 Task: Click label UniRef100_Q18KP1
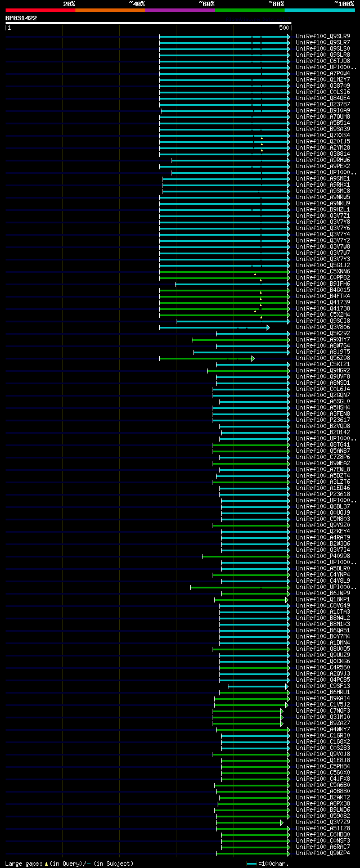tap(323, 599)
